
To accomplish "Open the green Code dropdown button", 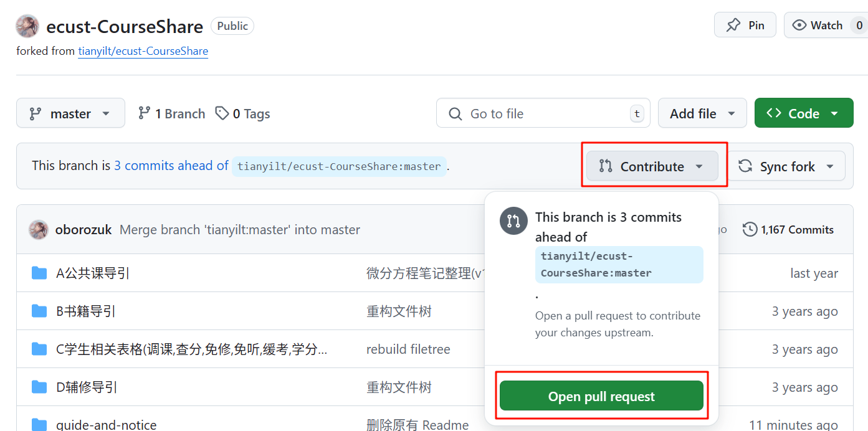I will click(x=804, y=113).
